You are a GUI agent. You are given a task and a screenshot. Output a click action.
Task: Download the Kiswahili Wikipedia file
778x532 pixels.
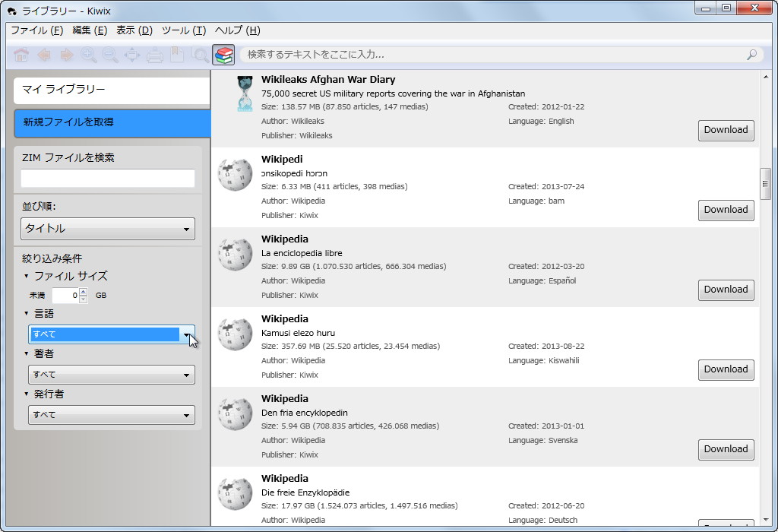coord(726,369)
